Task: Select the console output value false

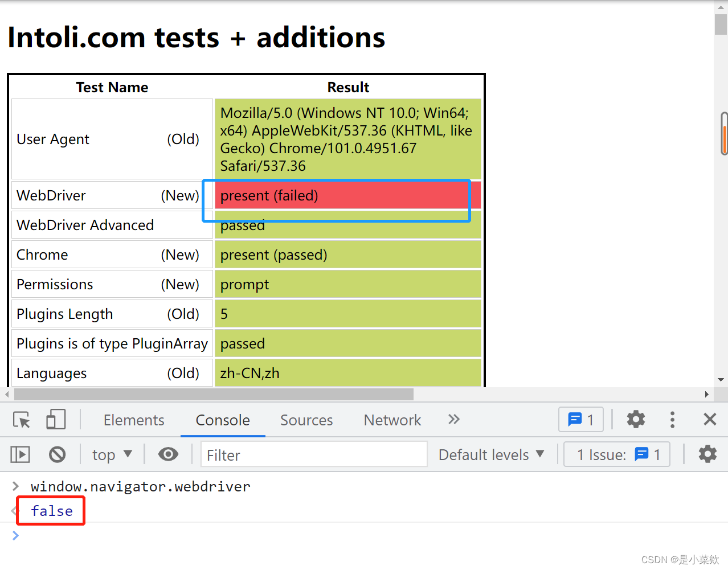Action: tap(52, 511)
